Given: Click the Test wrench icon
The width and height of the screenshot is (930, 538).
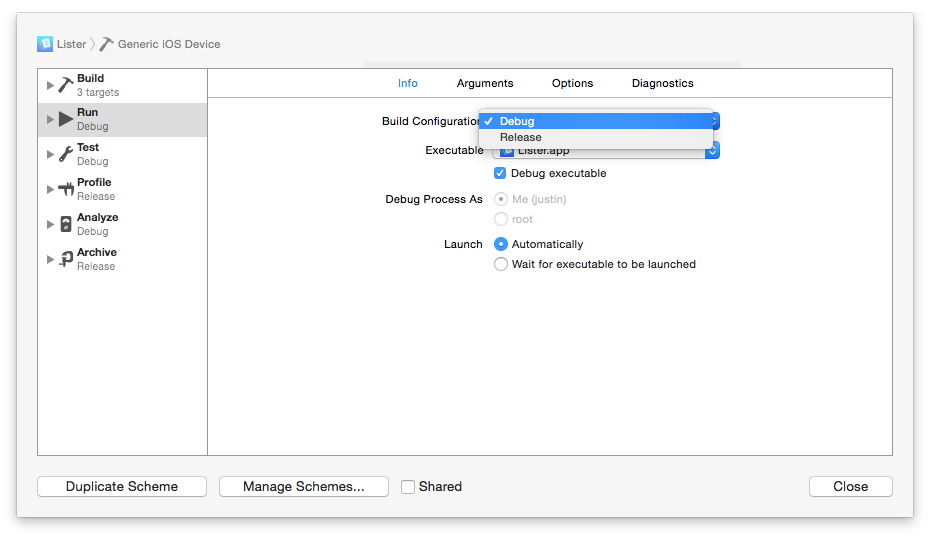Looking at the screenshot, I should coord(66,154).
